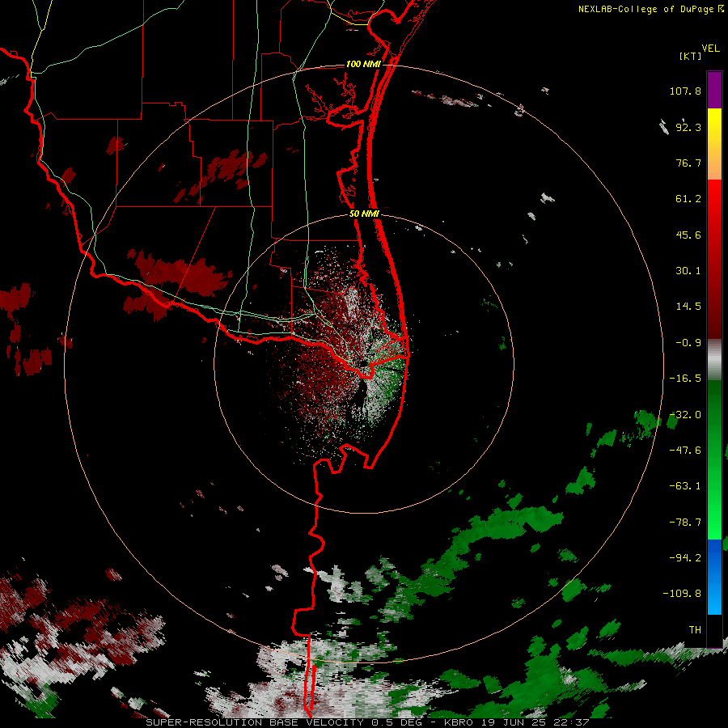728x728 pixels.
Task: Click the TH legend label
Action: click(x=695, y=630)
